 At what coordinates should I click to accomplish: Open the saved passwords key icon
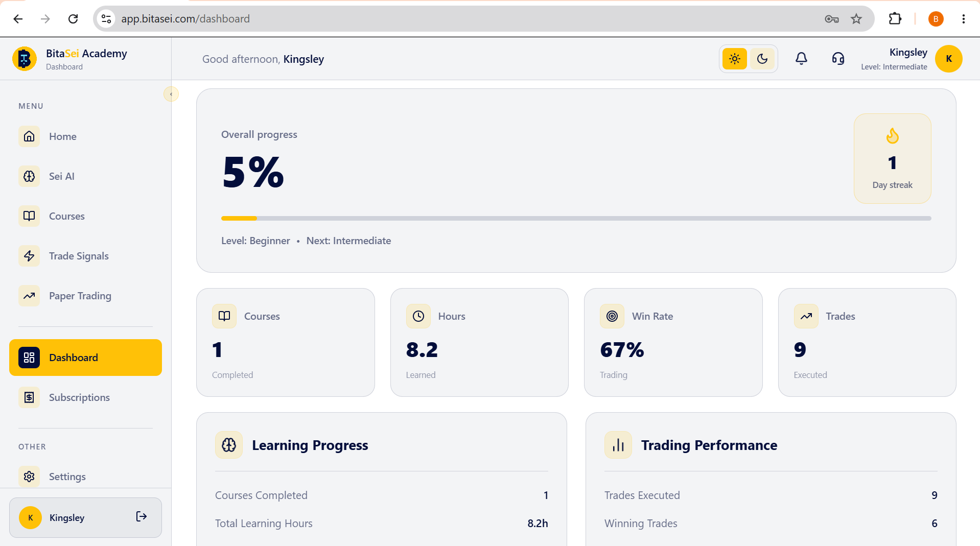click(832, 19)
